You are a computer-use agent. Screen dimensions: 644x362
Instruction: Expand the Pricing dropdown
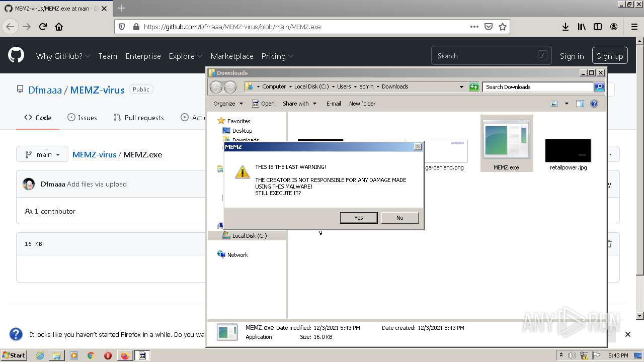tap(277, 56)
